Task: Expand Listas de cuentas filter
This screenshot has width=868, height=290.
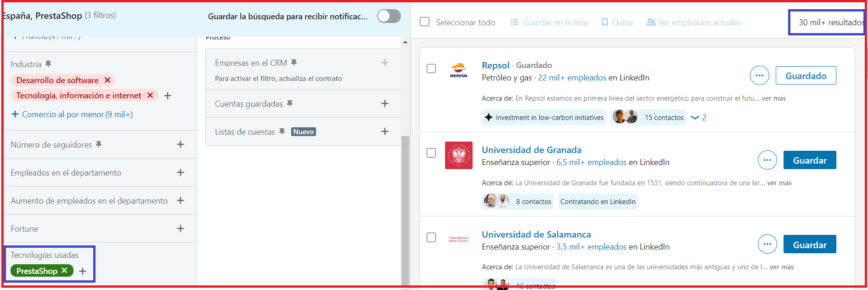Action: pyautogui.click(x=385, y=131)
